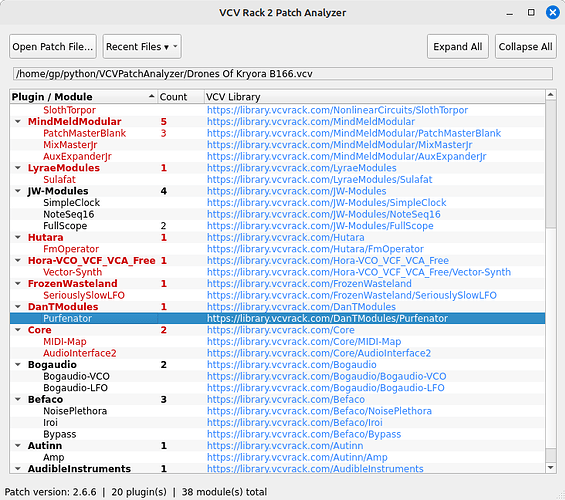
Task: Collapse the Bogaudio plugin group
Action: 18,365
